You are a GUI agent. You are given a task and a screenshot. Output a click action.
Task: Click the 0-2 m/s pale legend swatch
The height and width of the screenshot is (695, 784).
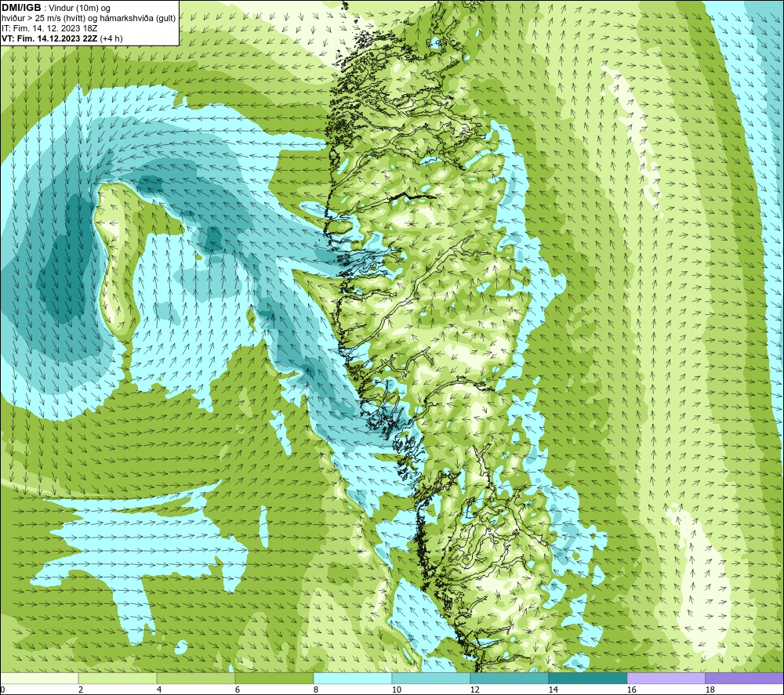39,679
